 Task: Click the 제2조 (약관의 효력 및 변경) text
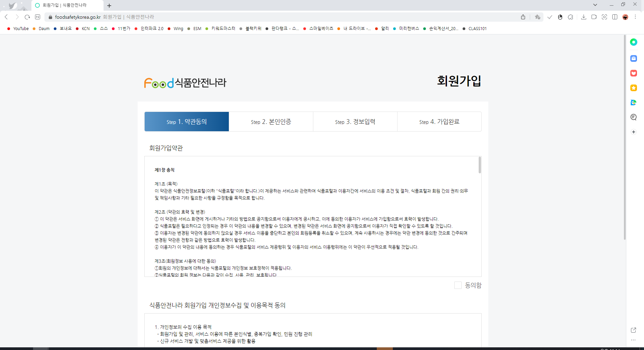coord(180,212)
